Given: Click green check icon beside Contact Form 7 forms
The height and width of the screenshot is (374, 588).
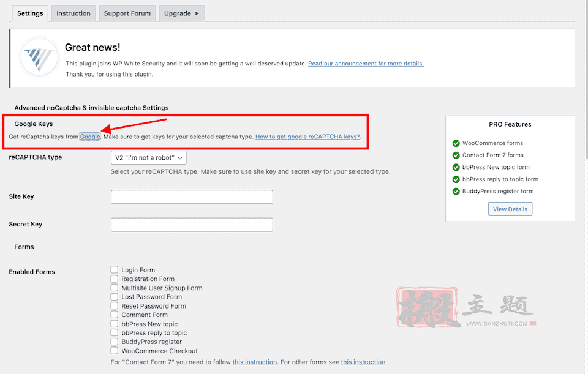Looking at the screenshot, I should (456, 155).
